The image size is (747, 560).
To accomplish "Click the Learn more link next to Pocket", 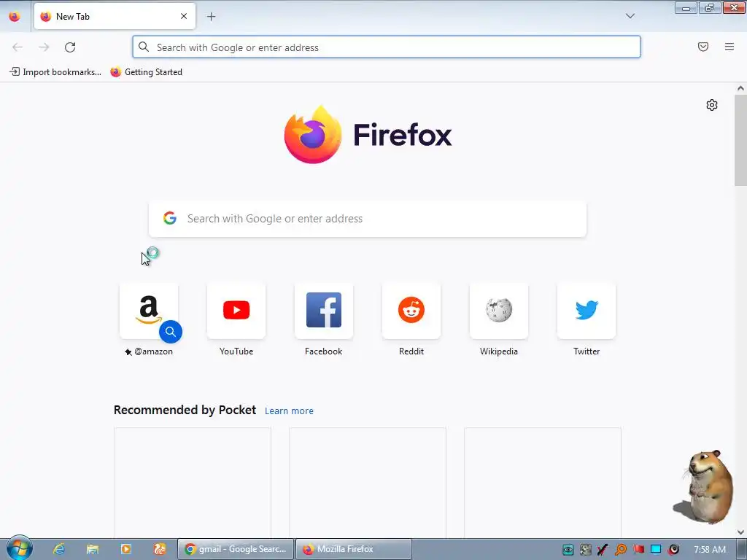I will pyautogui.click(x=289, y=411).
